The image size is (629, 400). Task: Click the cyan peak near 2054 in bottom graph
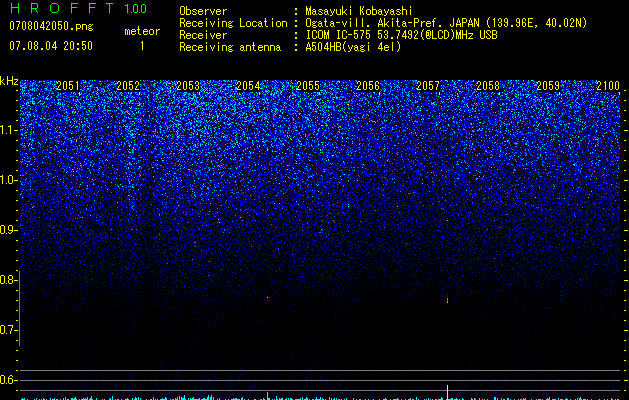pyautogui.click(x=268, y=396)
